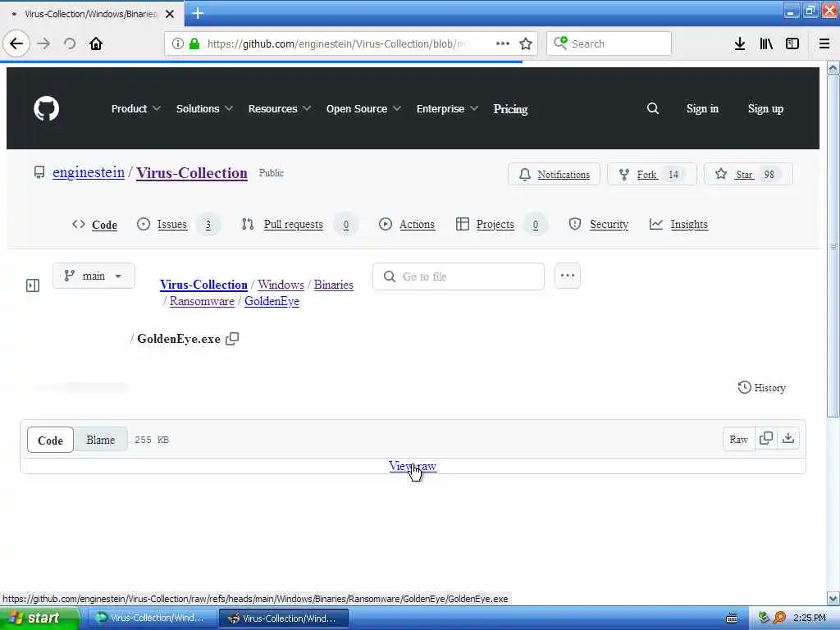840x630 pixels.
Task: Expand the Product menu
Action: pyautogui.click(x=136, y=109)
